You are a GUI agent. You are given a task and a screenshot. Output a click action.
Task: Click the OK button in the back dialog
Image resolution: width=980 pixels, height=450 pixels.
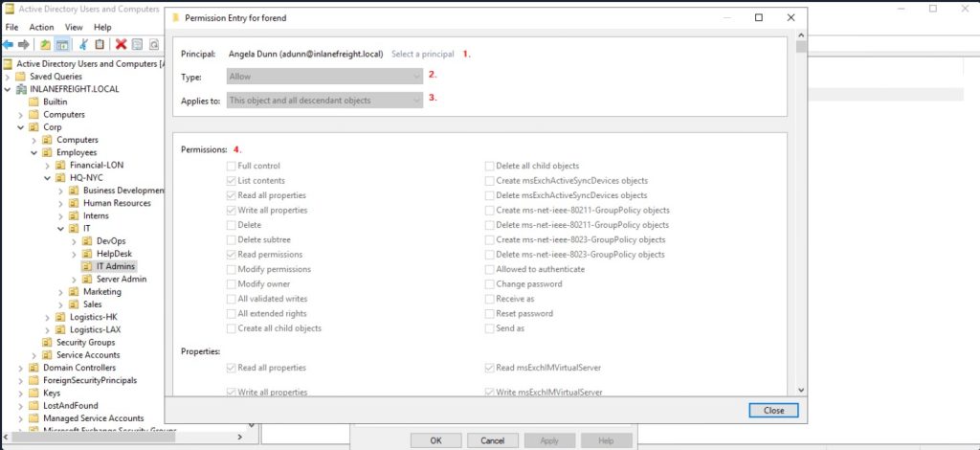coord(436,440)
